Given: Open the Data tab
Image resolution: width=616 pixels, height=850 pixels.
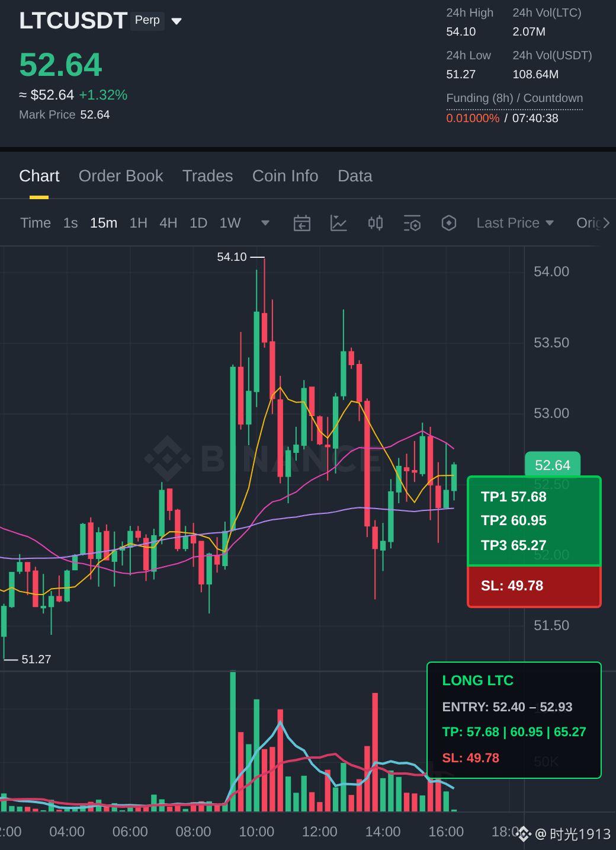Looking at the screenshot, I should pos(355,176).
